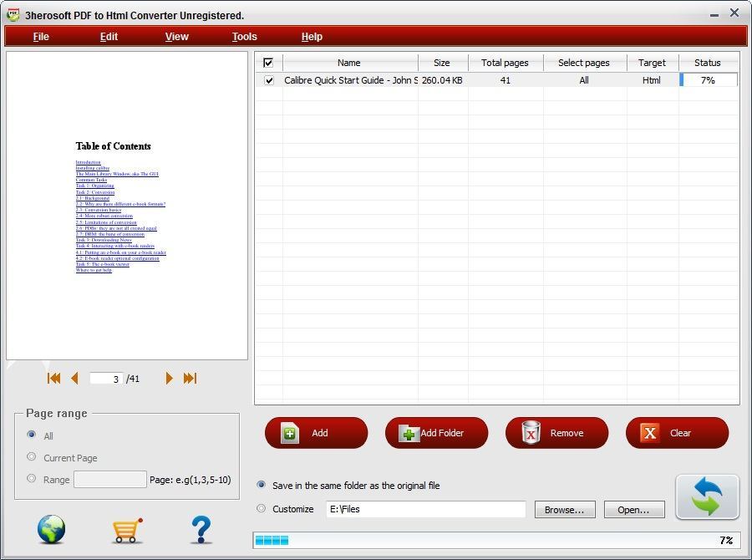752x560 pixels.
Task: Click the Table of Contents page preview
Action: click(x=127, y=206)
